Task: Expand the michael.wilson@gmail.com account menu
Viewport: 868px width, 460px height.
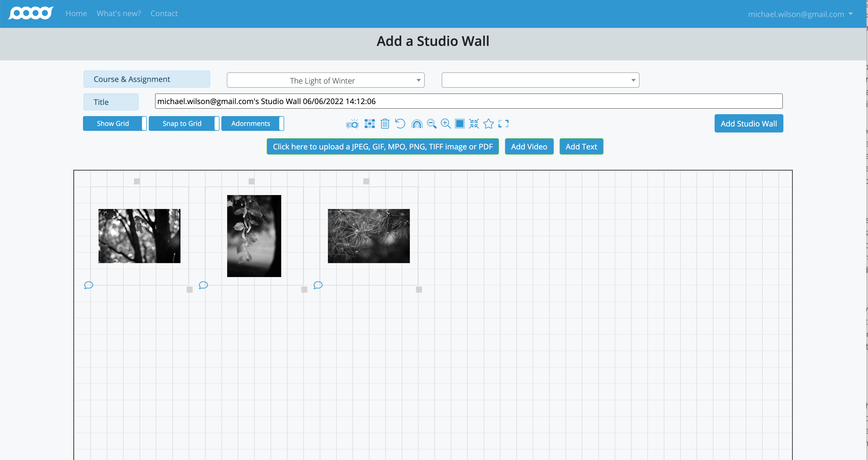Action: click(x=800, y=14)
